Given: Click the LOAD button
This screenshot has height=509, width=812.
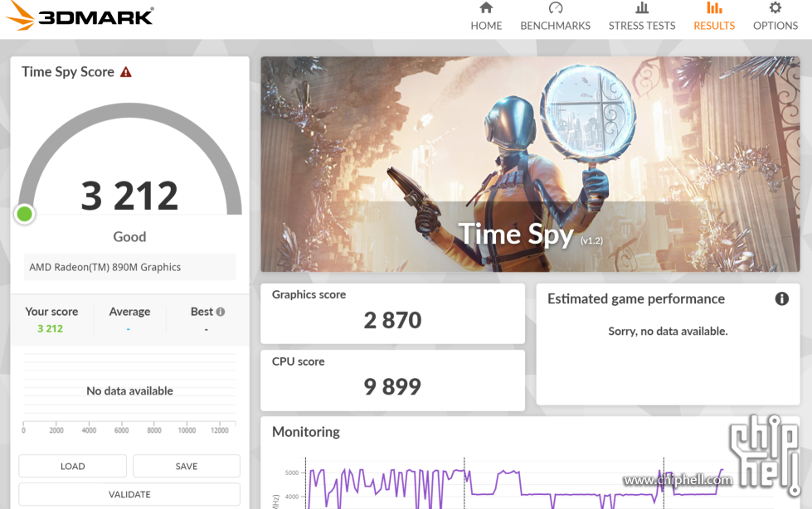Looking at the screenshot, I should coord(72,466).
